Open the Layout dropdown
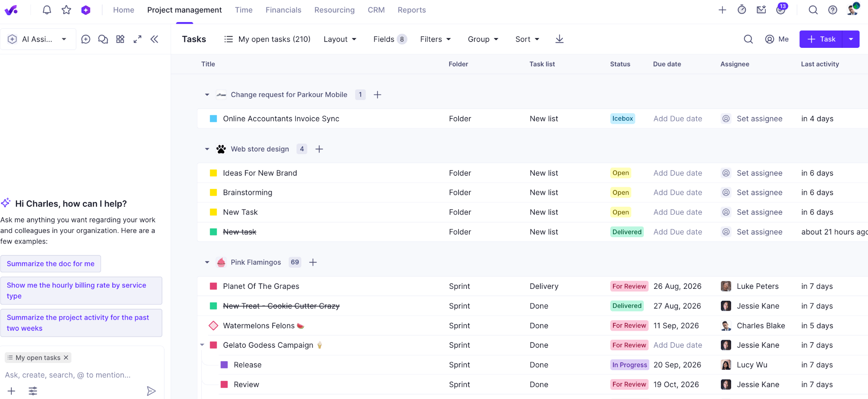 [x=340, y=39]
